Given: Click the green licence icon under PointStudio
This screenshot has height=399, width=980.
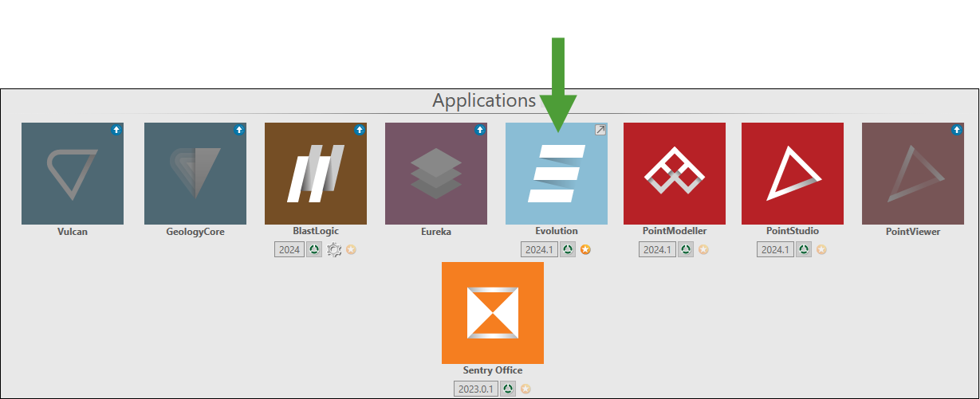Looking at the screenshot, I should 803,250.
